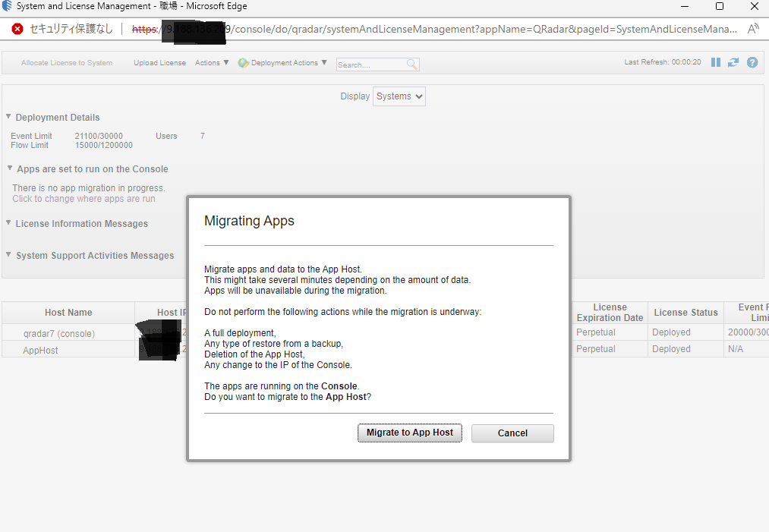Sort by Host Name column header
Screen dimensions: 769x532
(x=68, y=313)
